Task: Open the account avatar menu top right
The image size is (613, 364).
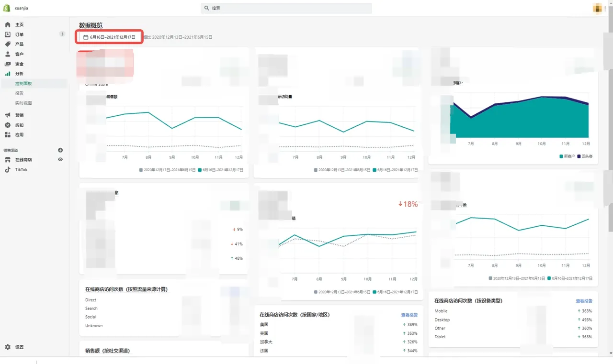Action: pos(598,8)
